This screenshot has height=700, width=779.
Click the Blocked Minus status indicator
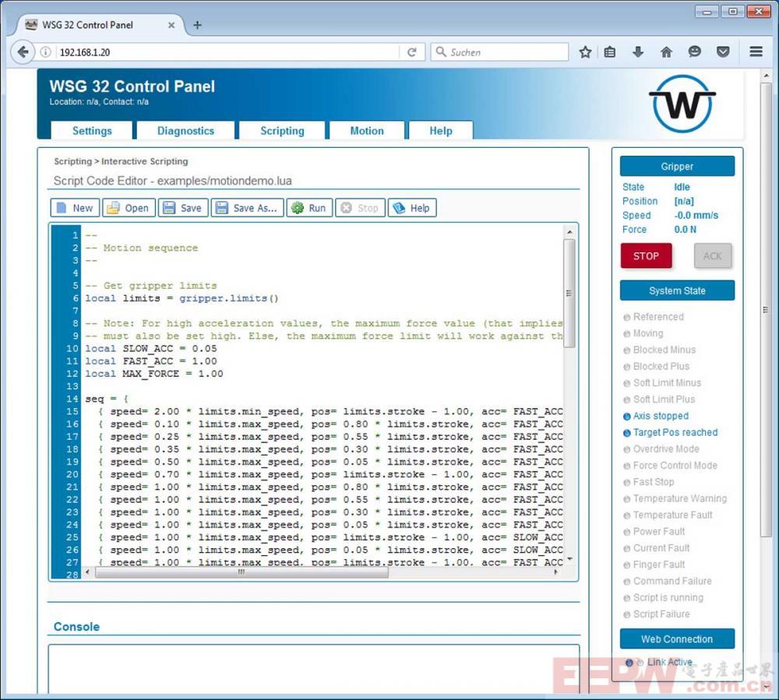(x=660, y=350)
